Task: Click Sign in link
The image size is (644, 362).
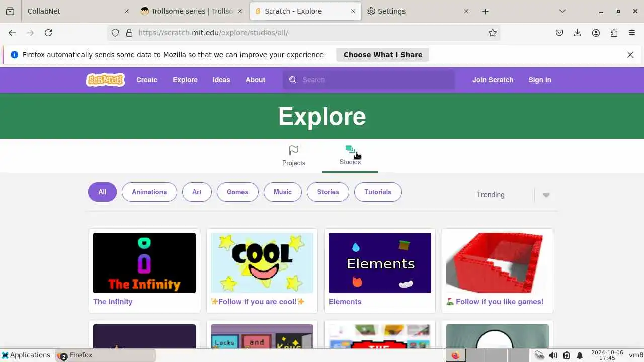Action: [540, 80]
